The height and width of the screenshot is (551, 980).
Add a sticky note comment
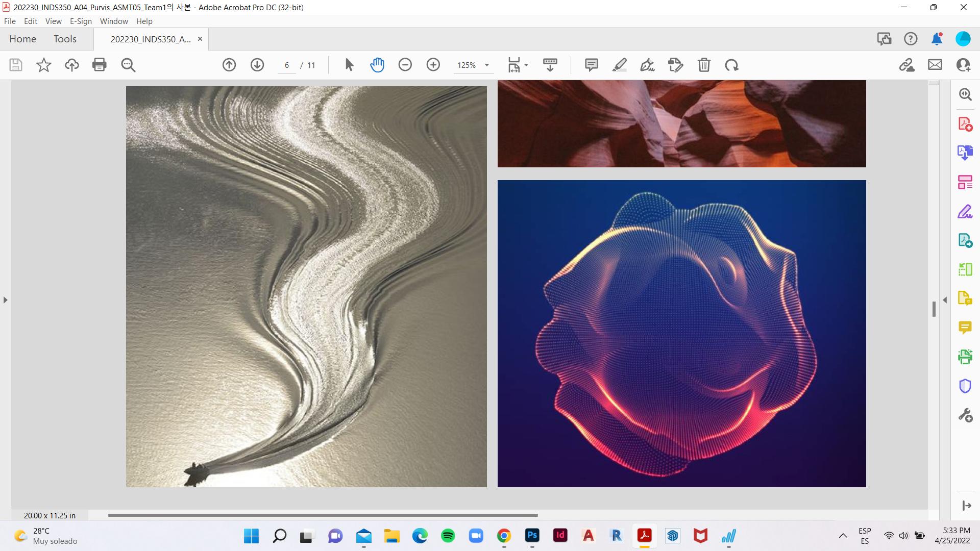[592, 65]
